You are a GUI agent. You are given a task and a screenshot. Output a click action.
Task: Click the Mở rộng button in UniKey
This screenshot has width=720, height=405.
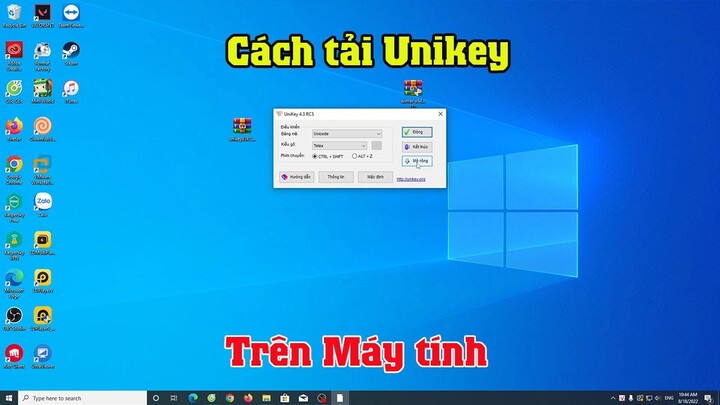point(417,161)
